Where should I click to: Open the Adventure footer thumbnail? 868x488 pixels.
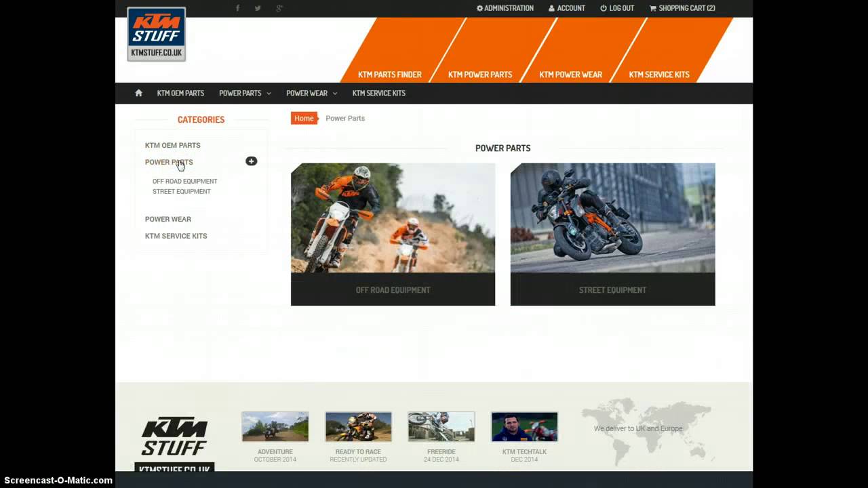[275, 426]
